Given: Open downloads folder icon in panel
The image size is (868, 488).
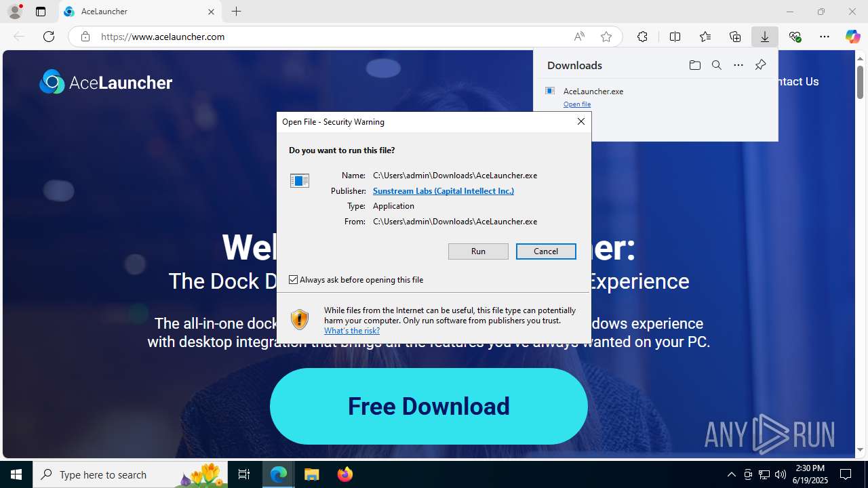Looking at the screenshot, I should click(x=694, y=65).
